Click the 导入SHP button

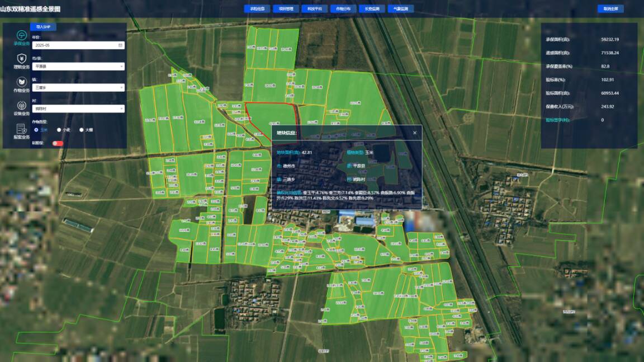[x=43, y=27]
